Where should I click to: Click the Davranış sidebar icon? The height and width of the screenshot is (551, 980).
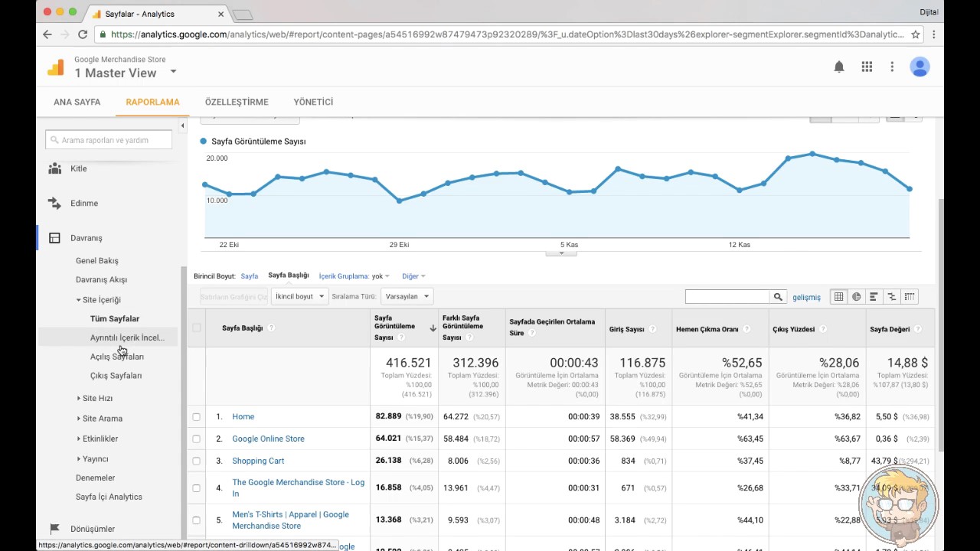tap(54, 238)
